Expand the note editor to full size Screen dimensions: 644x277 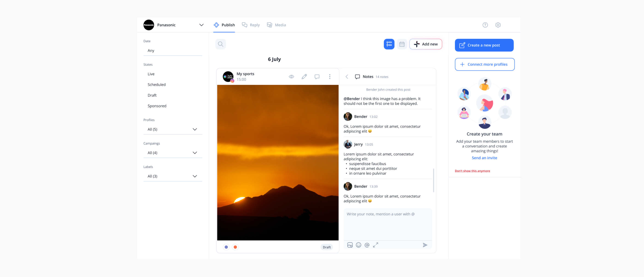[x=376, y=245]
